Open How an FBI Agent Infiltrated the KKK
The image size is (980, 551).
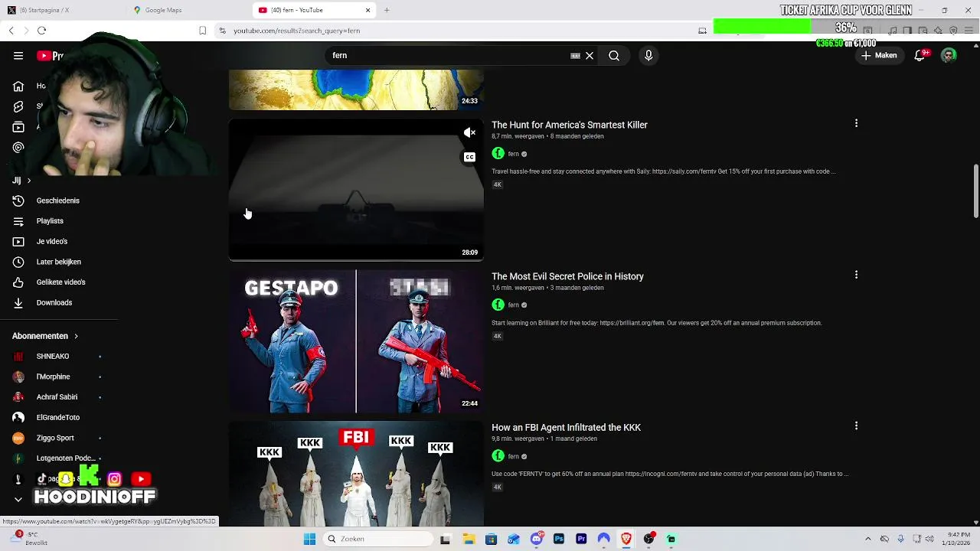566,428
